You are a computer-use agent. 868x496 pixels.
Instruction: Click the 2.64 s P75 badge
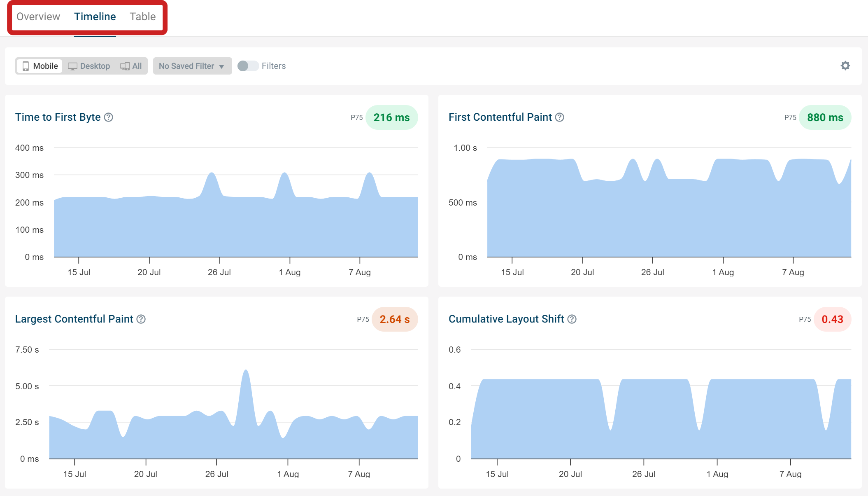395,319
